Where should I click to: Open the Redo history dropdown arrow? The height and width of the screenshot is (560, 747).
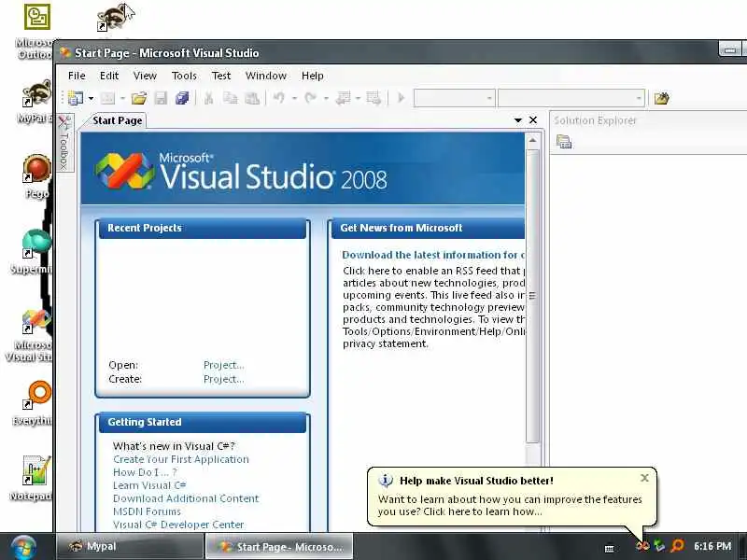[x=326, y=99]
